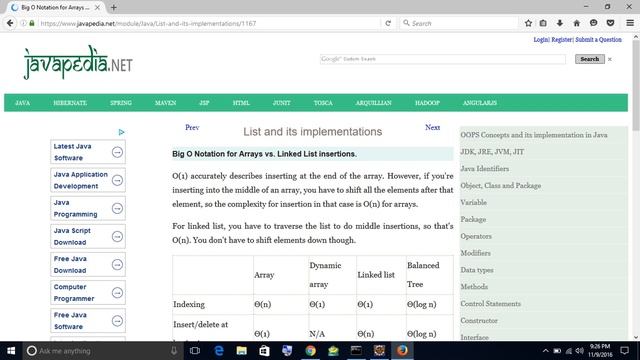Reload the page with the refresh icon
The image size is (640, 360).
[388, 23]
